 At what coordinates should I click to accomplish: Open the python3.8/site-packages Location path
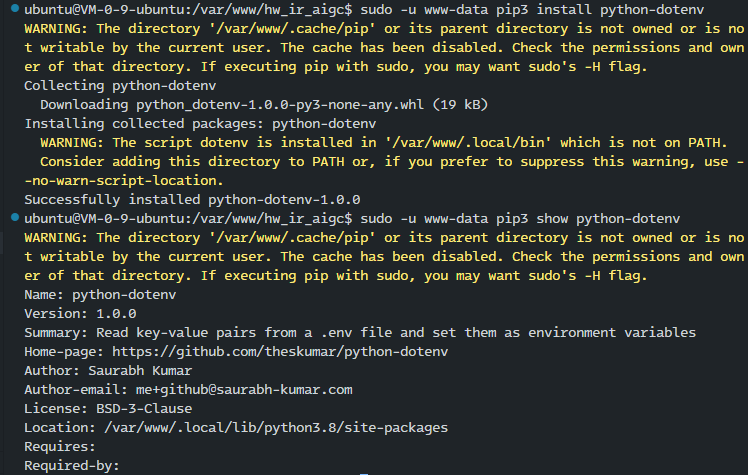(x=276, y=428)
